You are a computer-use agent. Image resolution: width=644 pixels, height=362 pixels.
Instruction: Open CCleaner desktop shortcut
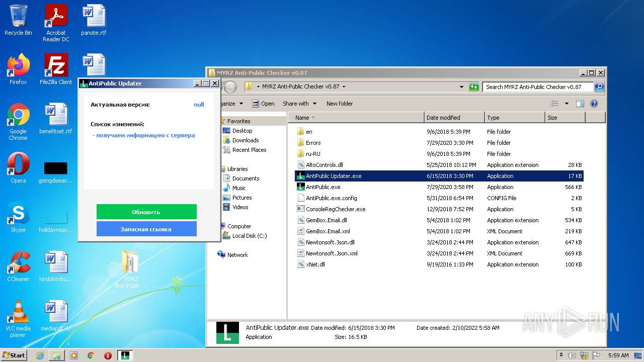[x=18, y=266]
